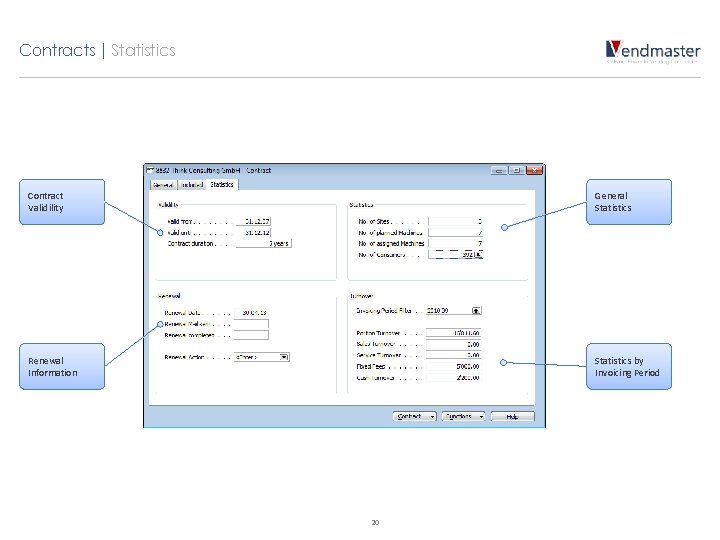Click the Fixed Fees value
The height and width of the screenshot is (540, 720).
click(x=453, y=366)
